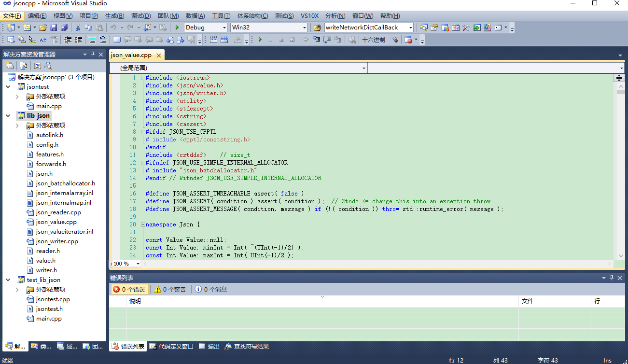This screenshot has width=628, height=364.
Task: Open the Toolbox icon with wrench and hammer
Action: click(466, 28)
